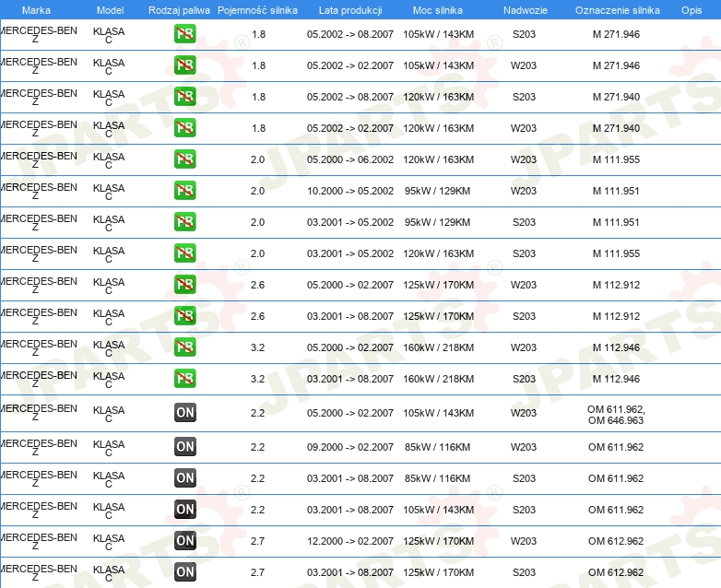Screen dimensions: 721x588
Task: Click the Opis column header
Action: click(x=691, y=10)
